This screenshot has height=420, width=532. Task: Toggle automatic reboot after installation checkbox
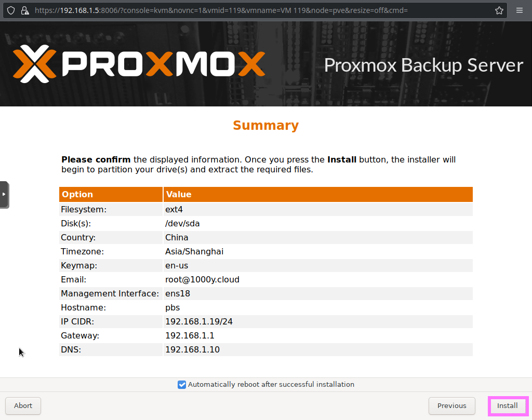point(182,385)
